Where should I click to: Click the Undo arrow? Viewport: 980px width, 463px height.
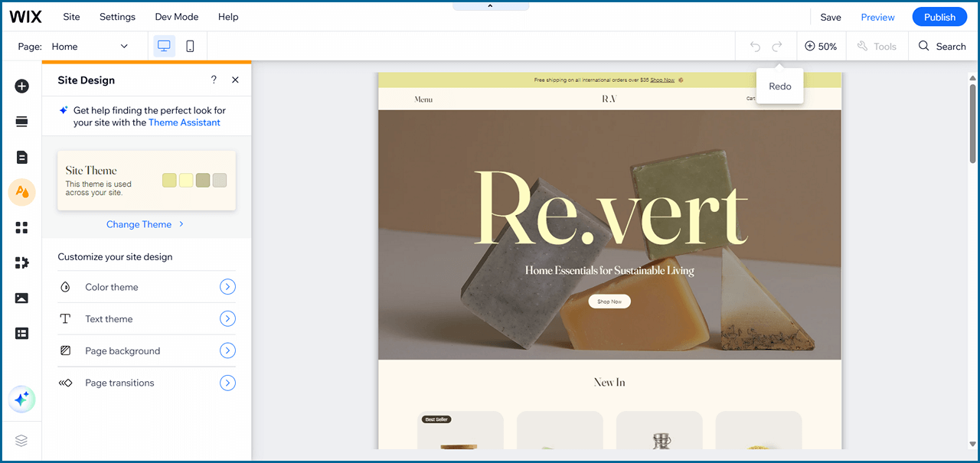(x=755, y=47)
